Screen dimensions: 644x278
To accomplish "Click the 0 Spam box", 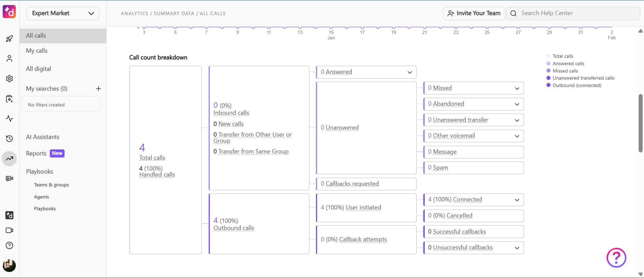I will point(473,168).
